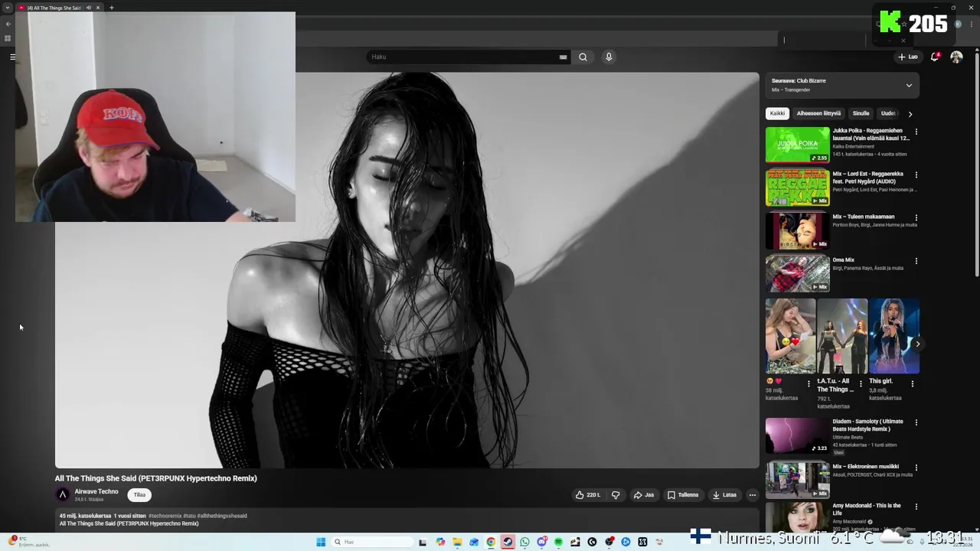Viewport: 980px width, 551px height.
Task: Open Windows Start menu
Action: (x=321, y=542)
